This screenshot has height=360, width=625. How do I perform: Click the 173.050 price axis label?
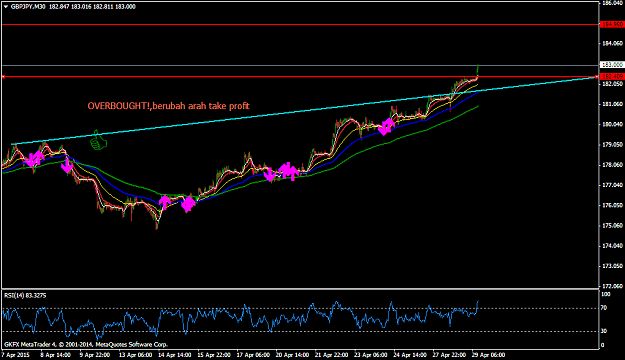click(613, 266)
